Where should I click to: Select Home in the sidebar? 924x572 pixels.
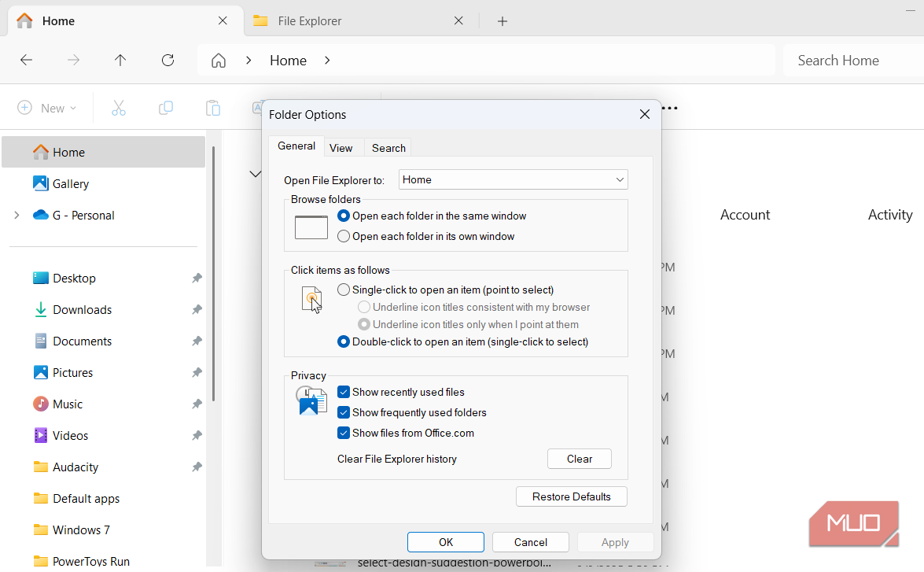tap(104, 152)
